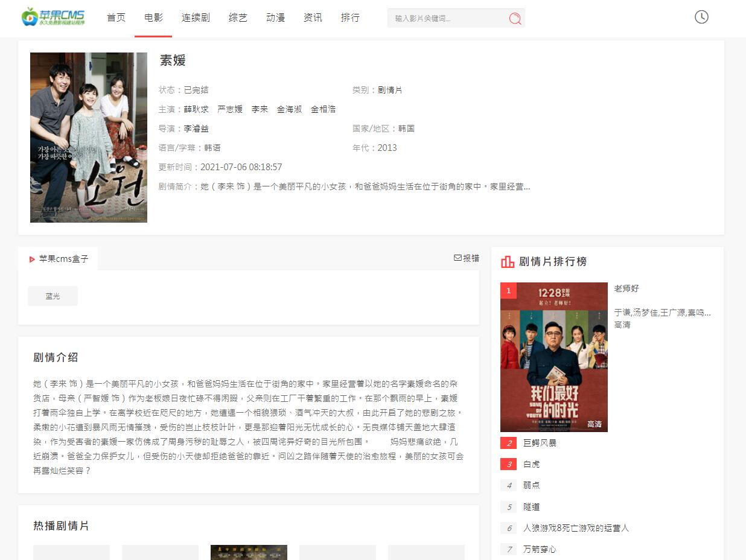This screenshot has height=560, width=746.
Task: Click the red play triangle beside 苹果cms盒子
Action: [x=32, y=259]
